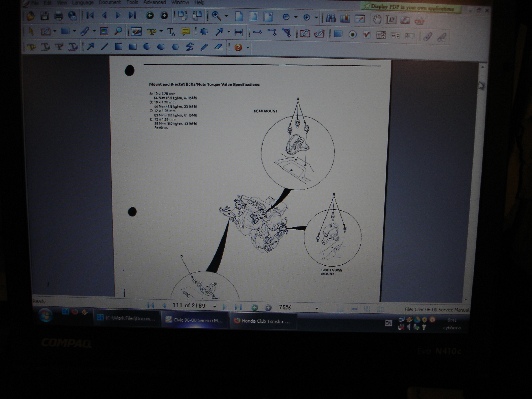The height and width of the screenshot is (399, 532).
Task: Open the 75% zoom level dropdown
Action: (317, 308)
